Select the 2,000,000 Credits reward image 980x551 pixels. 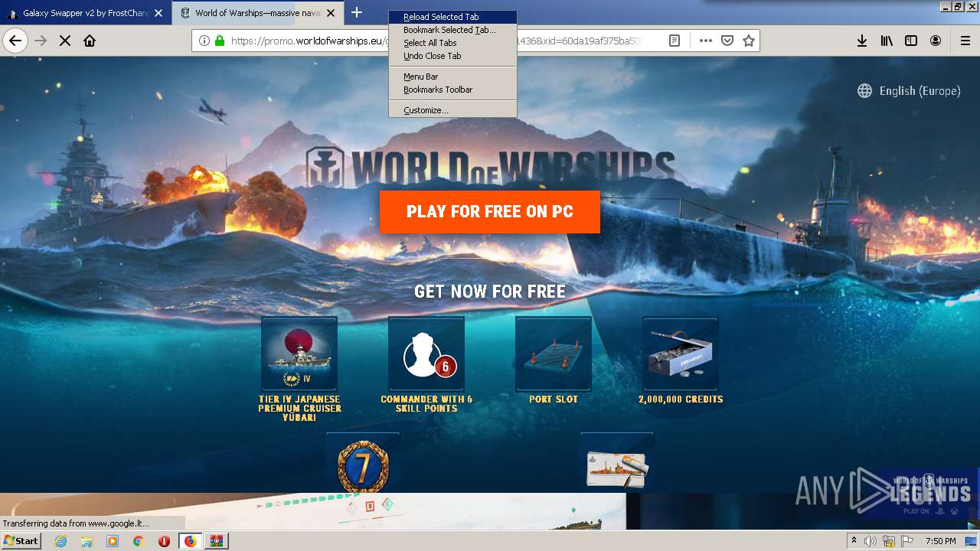[681, 354]
